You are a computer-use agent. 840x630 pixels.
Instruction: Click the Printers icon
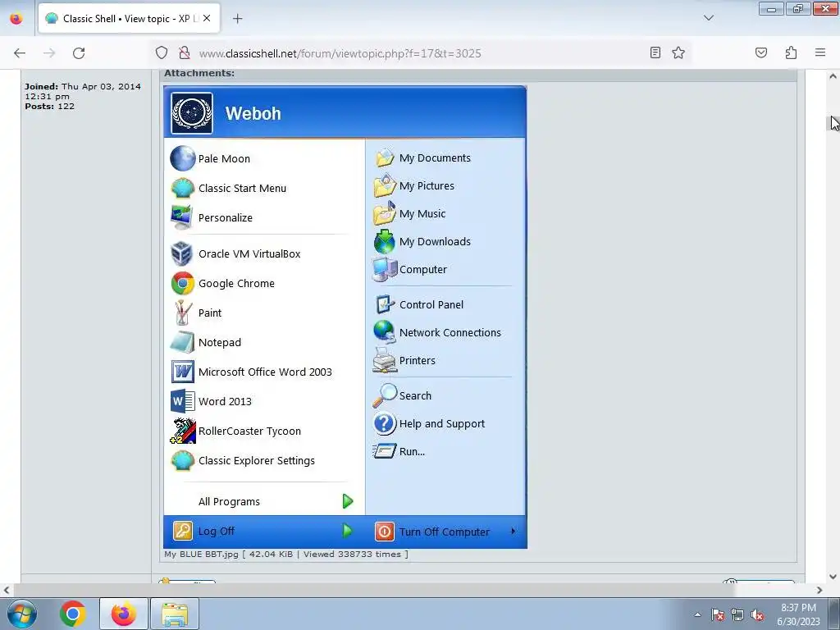point(384,360)
